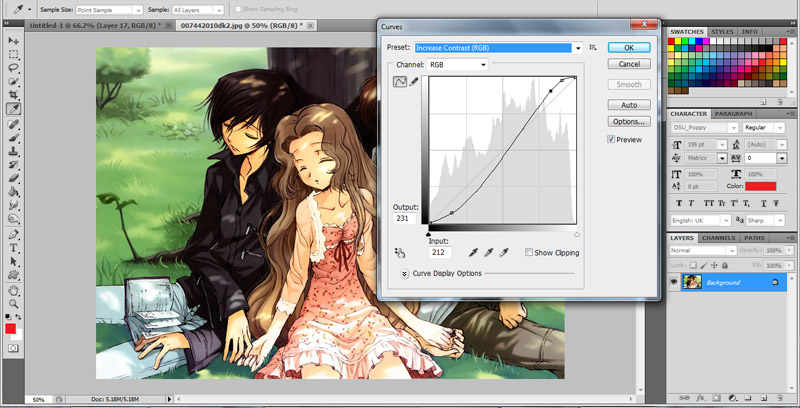Viewport: 800px width, 408px height.
Task: Toggle the Preview checkbox
Action: point(611,139)
